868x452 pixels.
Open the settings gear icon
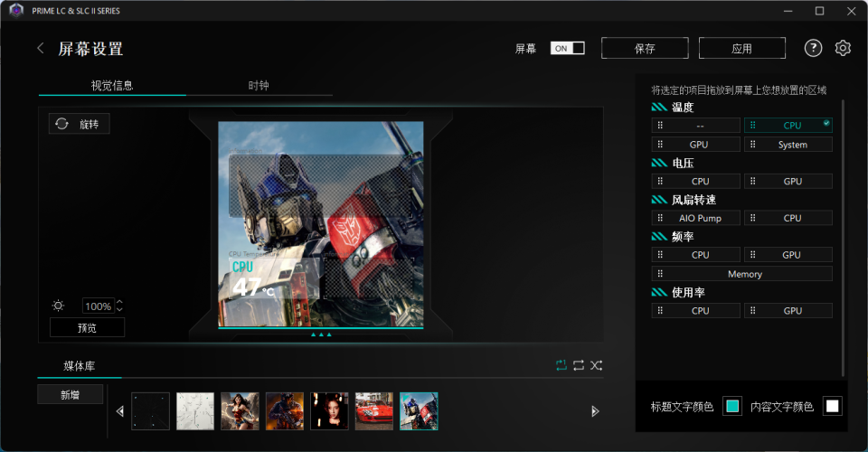click(843, 48)
